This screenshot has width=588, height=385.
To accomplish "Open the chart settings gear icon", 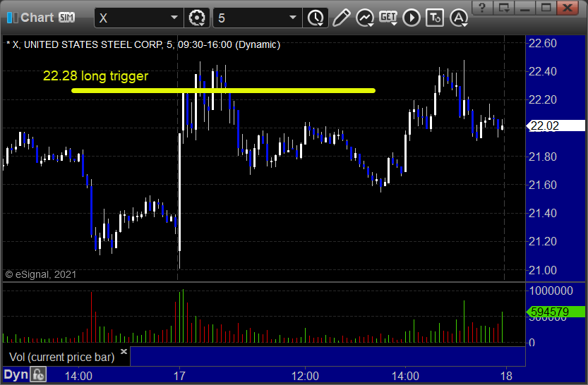I will (x=197, y=18).
